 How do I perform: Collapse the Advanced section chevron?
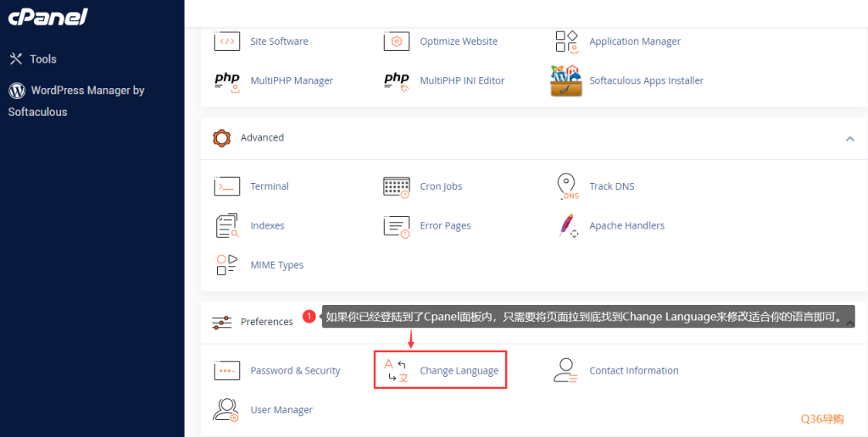coord(849,138)
